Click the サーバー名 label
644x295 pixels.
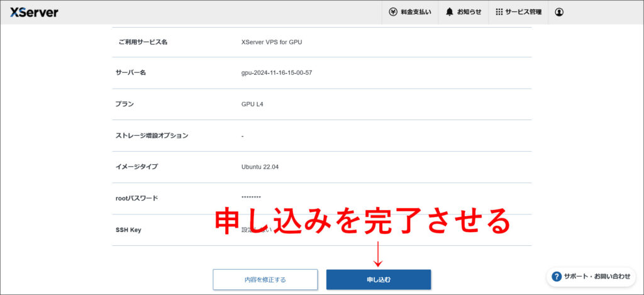(131, 73)
